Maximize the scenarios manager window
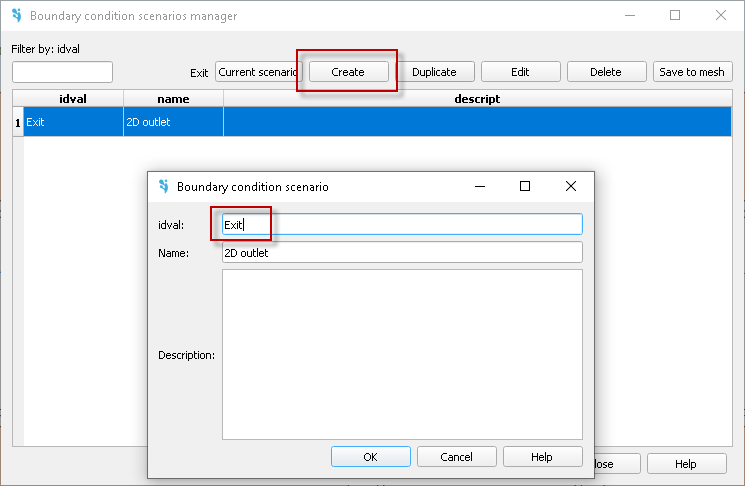745x486 pixels. click(675, 16)
